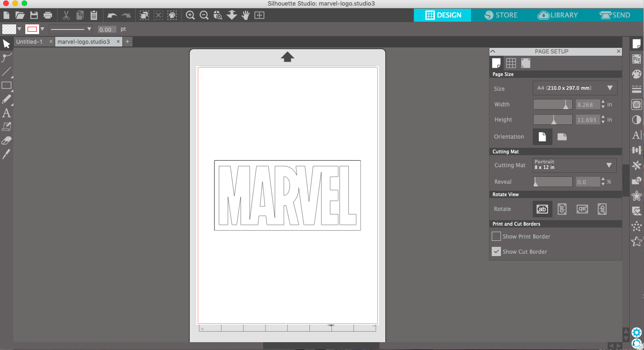
Task: Open the Registration Marks tab in Page Setup
Action: click(526, 63)
